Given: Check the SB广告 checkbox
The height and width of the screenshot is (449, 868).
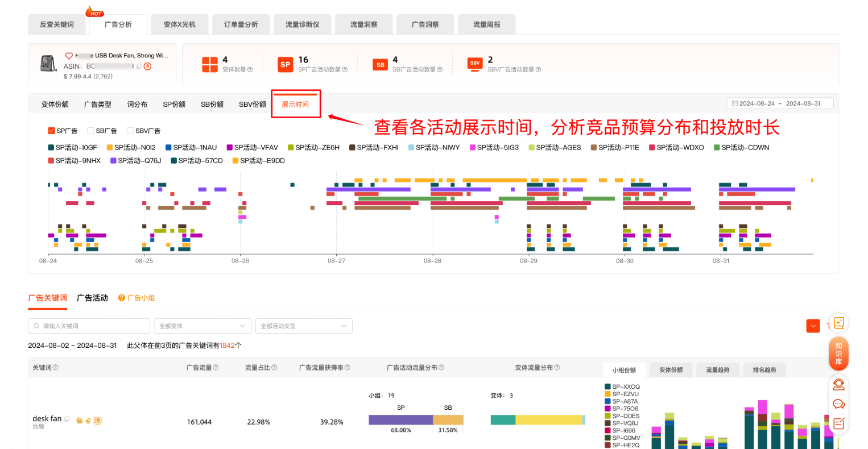Looking at the screenshot, I should point(90,131).
